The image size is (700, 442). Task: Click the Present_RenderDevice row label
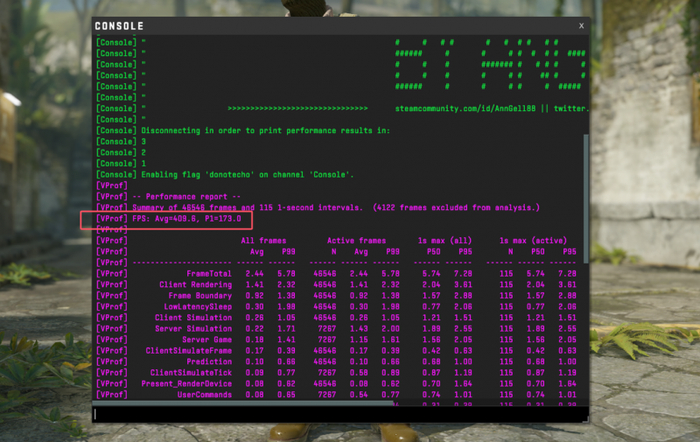pyautogui.click(x=187, y=384)
